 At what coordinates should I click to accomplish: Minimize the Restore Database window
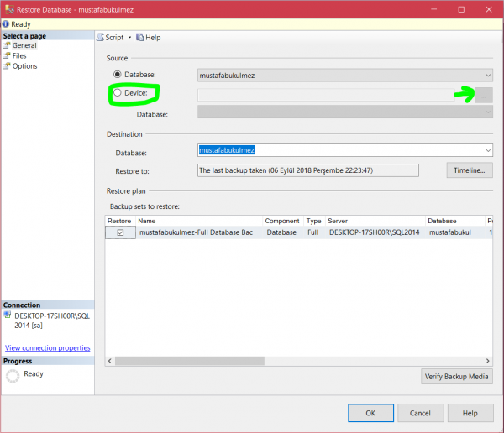click(x=434, y=9)
